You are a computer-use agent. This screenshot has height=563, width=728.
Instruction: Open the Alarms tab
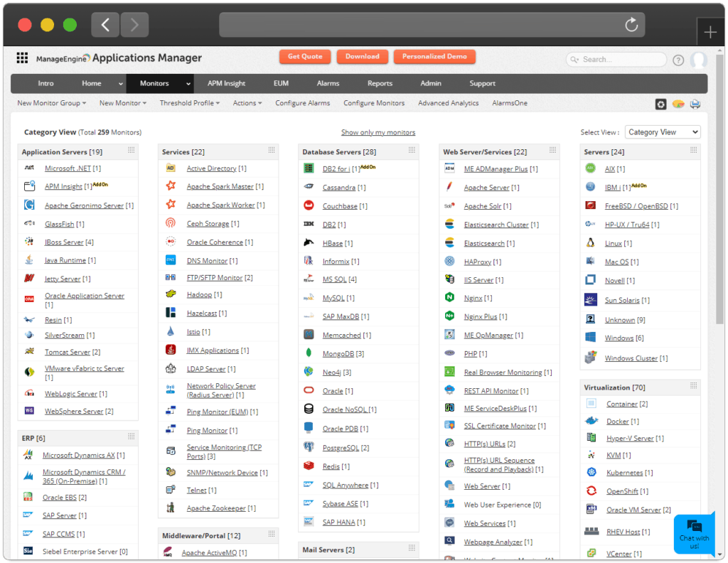tap(328, 83)
